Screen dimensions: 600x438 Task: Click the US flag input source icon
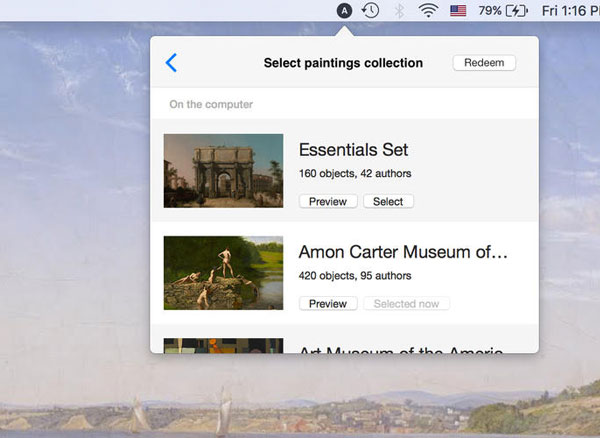458,11
